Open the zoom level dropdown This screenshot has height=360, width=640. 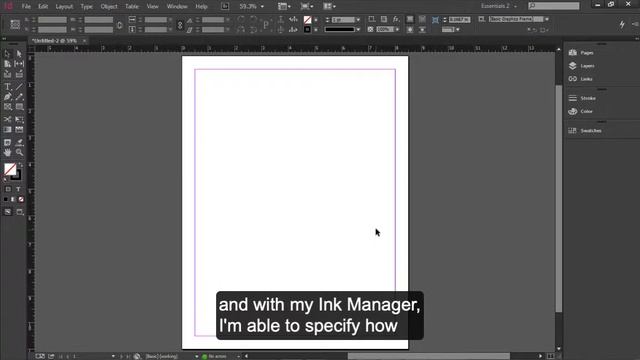262,7
